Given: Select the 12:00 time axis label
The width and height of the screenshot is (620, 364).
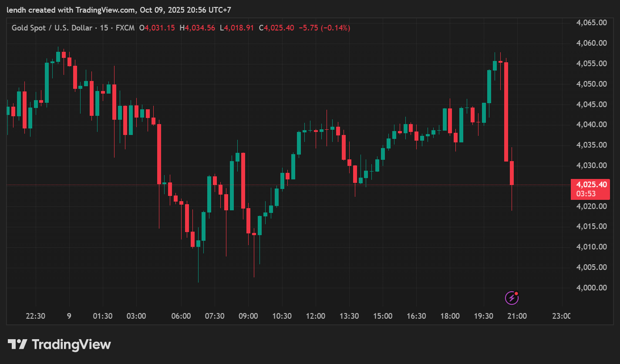Looking at the screenshot, I should (315, 316).
